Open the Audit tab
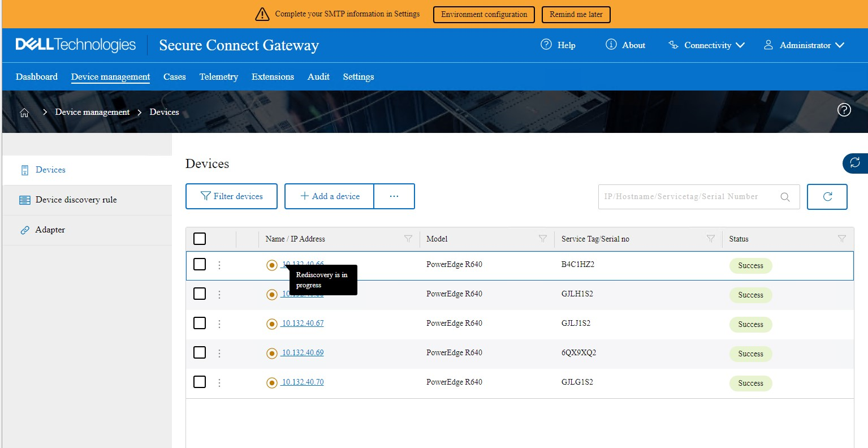Viewport: 868px width, 448px height. click(x=318, y=77)
